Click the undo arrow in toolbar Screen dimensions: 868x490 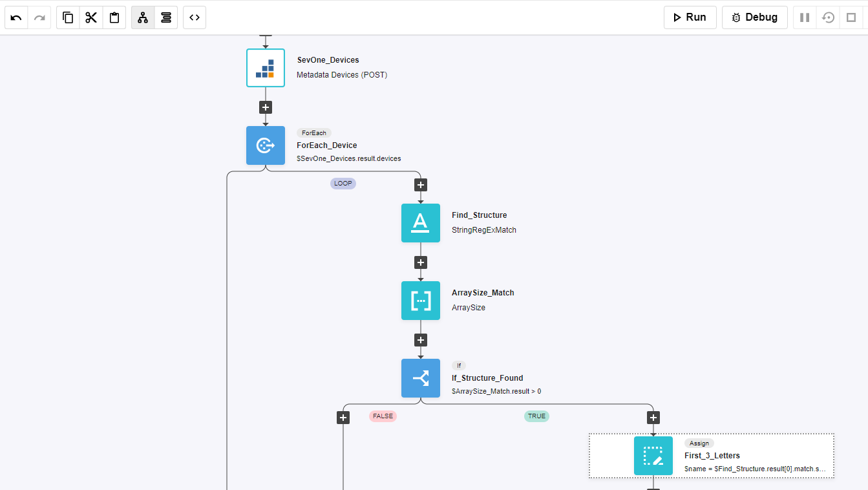point(16,17)
